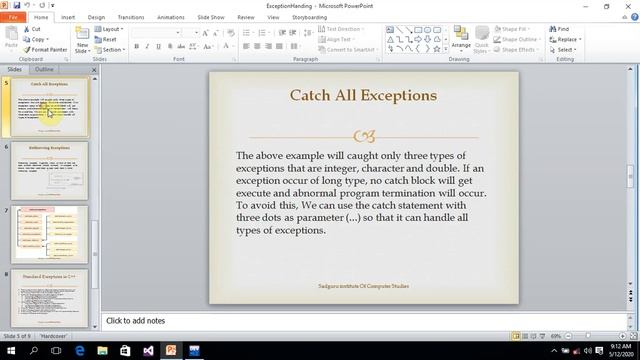Expand the Replace dropdown arrow

(580, 40)
